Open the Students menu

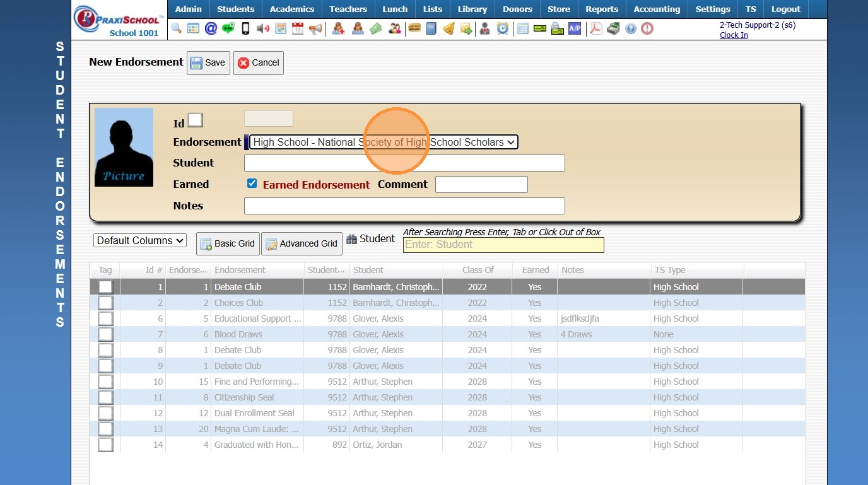[236, 9]
